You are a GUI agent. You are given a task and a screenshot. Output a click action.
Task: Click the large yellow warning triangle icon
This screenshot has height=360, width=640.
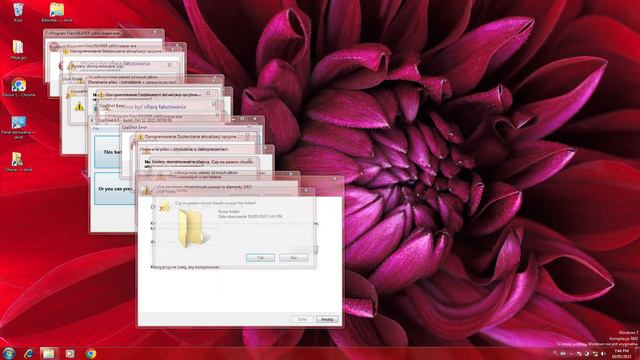pos(79,107)
